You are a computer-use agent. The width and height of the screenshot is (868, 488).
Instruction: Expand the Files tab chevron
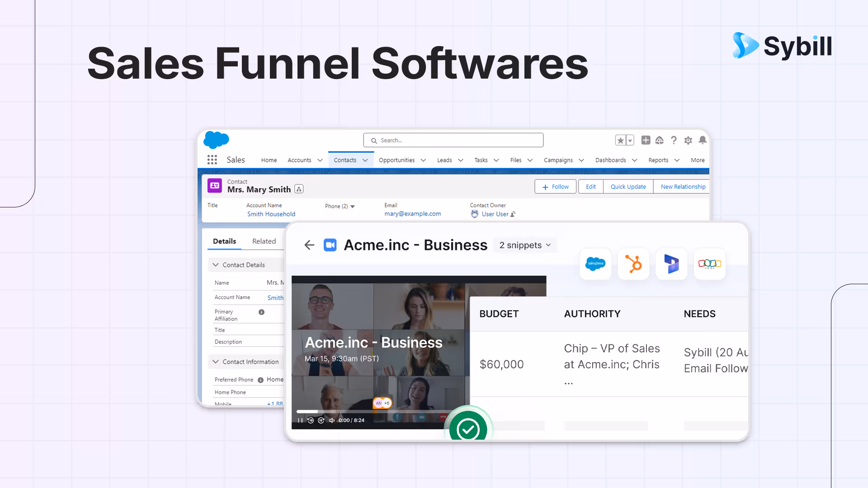point(530,160)
